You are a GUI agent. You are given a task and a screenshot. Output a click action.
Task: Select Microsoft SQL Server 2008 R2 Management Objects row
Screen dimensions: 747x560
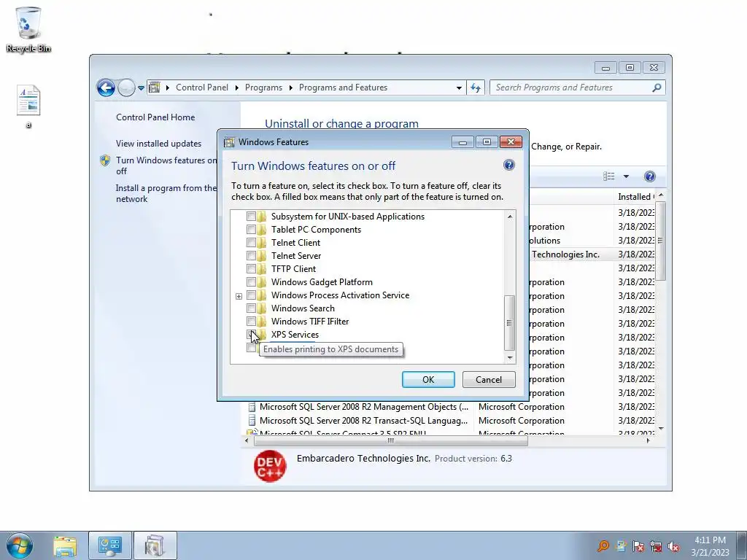tap(450, 407)
